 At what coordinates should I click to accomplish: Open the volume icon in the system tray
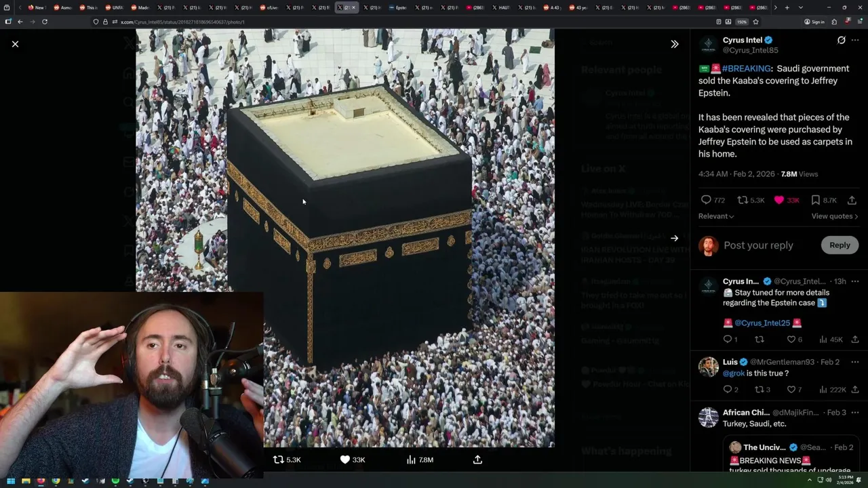[x=827, y=481]
